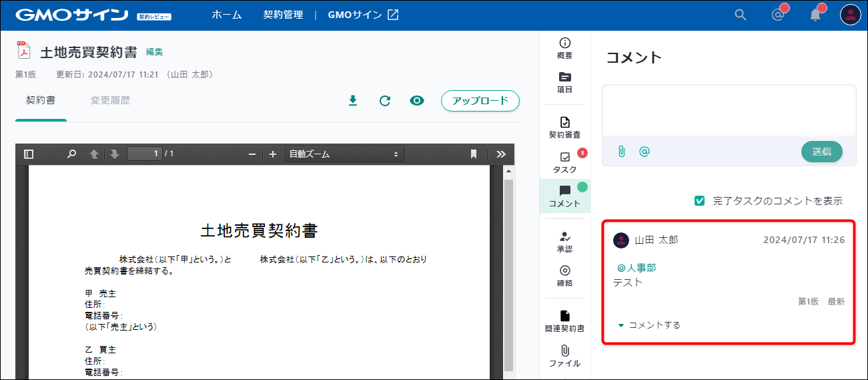Open the 締結 sidebar panel
Viewport: 868px width, 380px height.
pos(564,276)
